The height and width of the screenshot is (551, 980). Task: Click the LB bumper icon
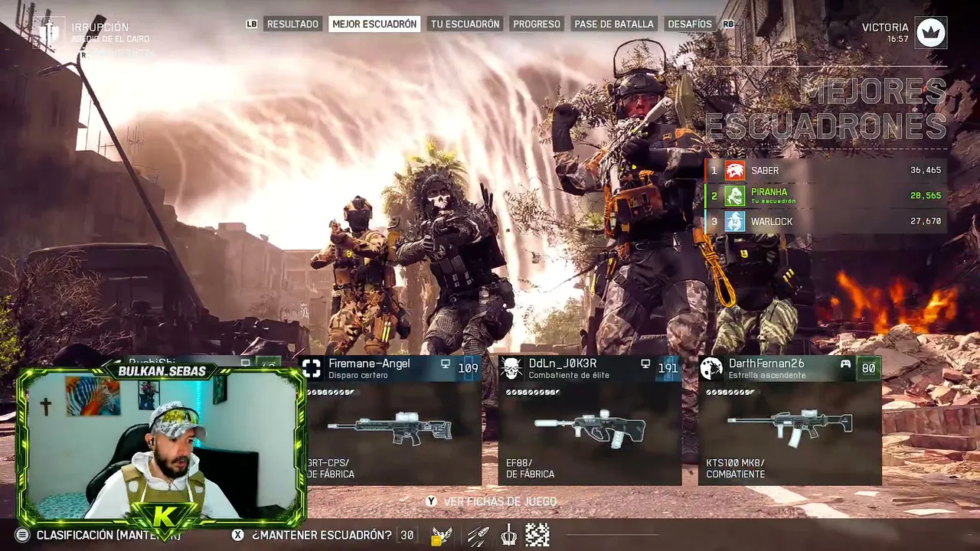252,24
